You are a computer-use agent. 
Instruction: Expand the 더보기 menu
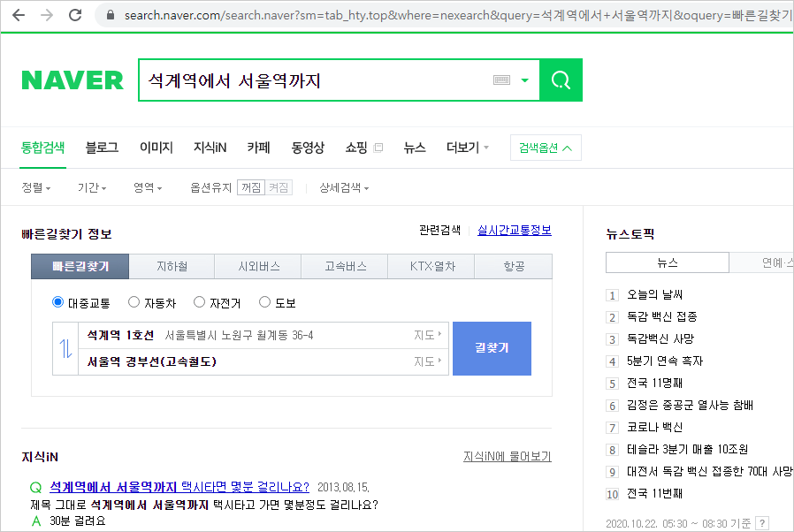[x=467, y=148]
